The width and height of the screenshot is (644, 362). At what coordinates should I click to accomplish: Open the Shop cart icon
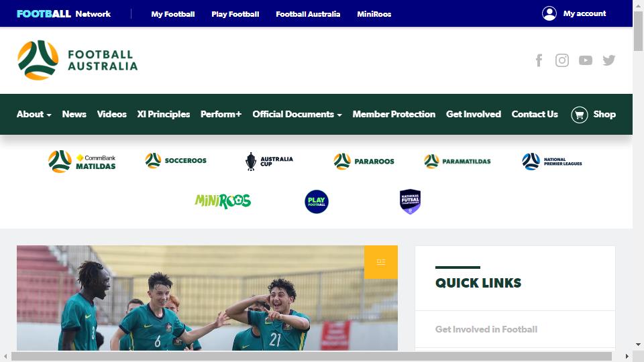pos(579,115)
